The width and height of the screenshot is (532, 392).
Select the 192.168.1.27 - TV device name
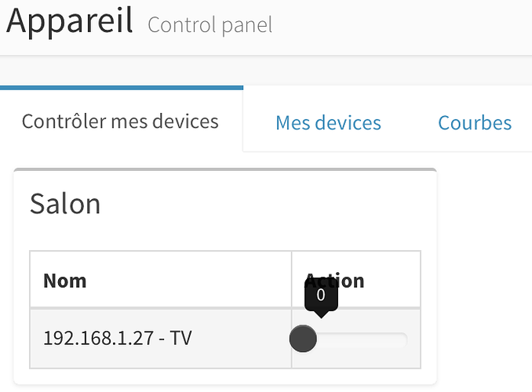tap(117, 339)
